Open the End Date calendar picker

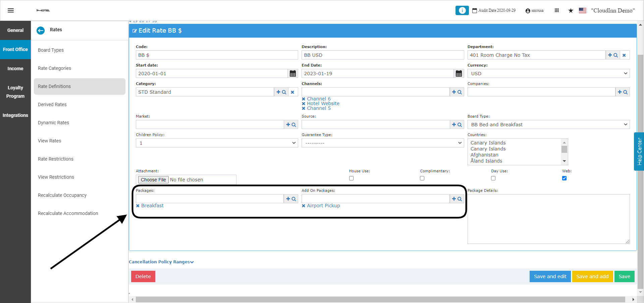tap(459, 74)
